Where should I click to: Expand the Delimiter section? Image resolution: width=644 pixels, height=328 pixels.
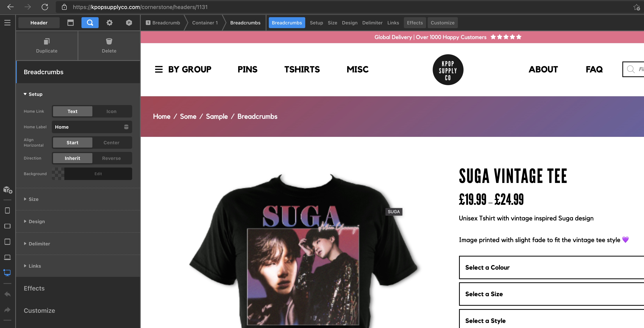tap(39, 244)
